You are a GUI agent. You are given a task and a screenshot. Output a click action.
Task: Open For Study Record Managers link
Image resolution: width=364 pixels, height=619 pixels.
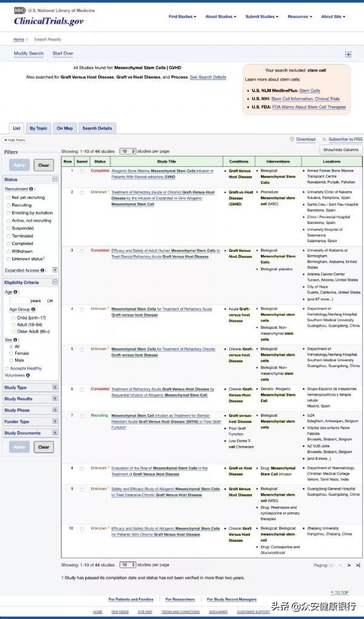232,599
